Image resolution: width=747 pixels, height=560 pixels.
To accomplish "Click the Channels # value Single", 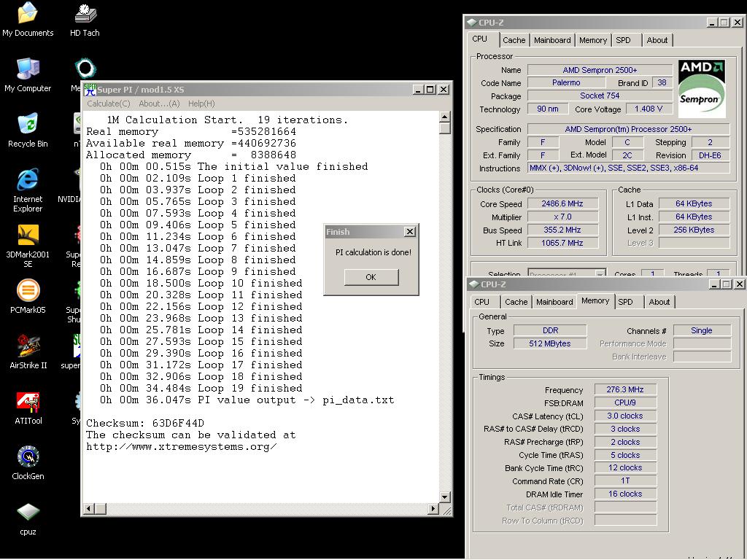I will pyautogui.click(x=702, y=330).
